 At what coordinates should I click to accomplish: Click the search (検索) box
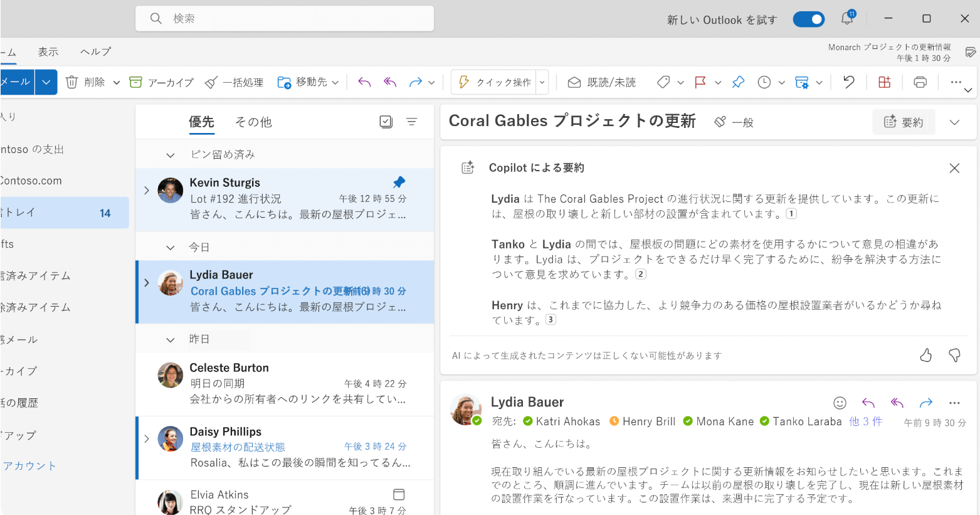click(285, 18)
